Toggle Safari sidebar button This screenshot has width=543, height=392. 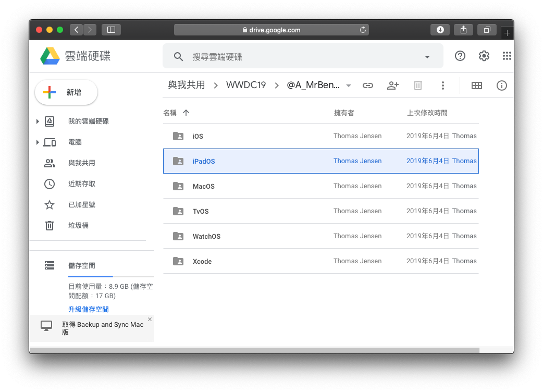(111, 30)
